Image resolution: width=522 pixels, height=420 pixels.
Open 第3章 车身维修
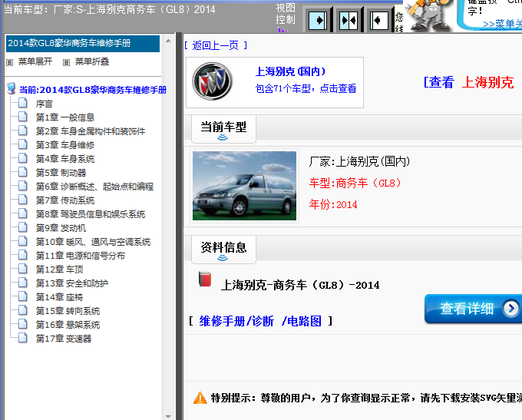click(65, 145)
